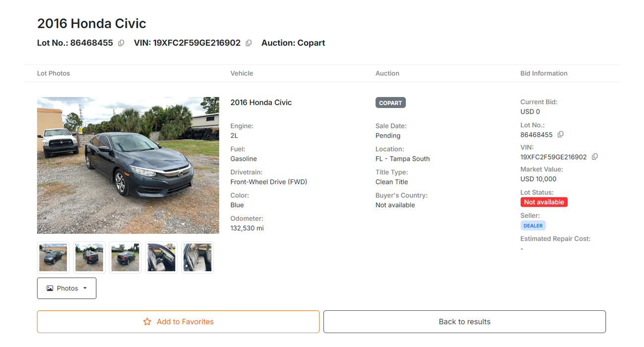Screen dimensions: 644x347
Task: Copy the lot number in the header
Action: [121, 43]
